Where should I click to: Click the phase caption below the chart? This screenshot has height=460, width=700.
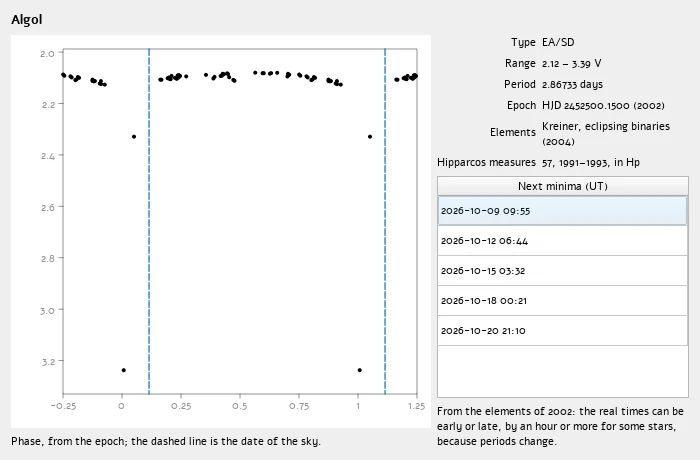pyautogui.click(x=166, y=441)
